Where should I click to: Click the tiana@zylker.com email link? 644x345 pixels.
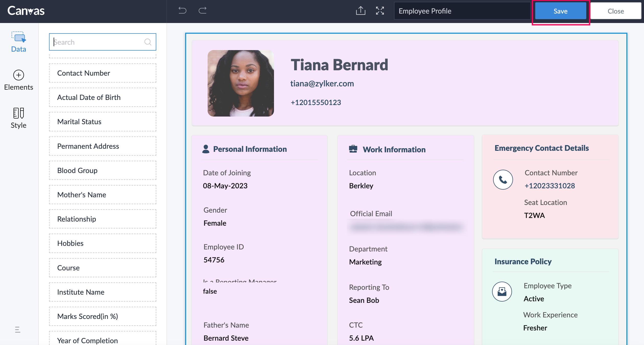322,84
